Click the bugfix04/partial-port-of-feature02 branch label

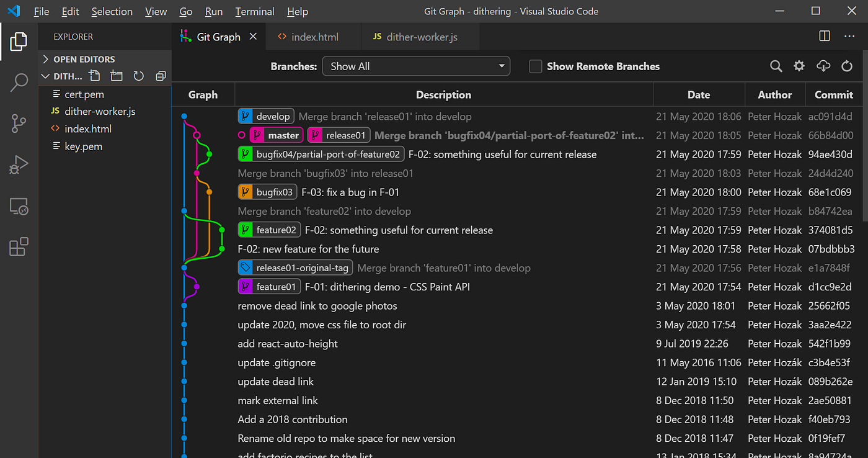(x=321, y=155)
